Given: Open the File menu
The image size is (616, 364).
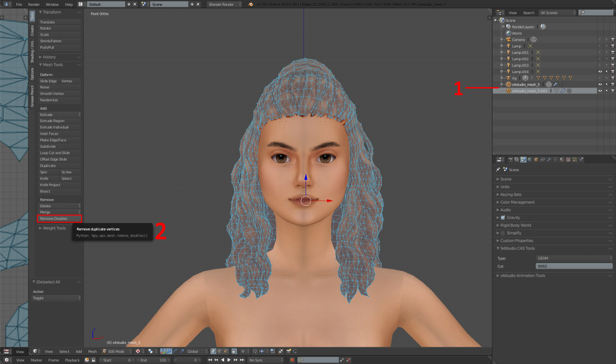Looking at the screenshot, I should coord(19,4).
